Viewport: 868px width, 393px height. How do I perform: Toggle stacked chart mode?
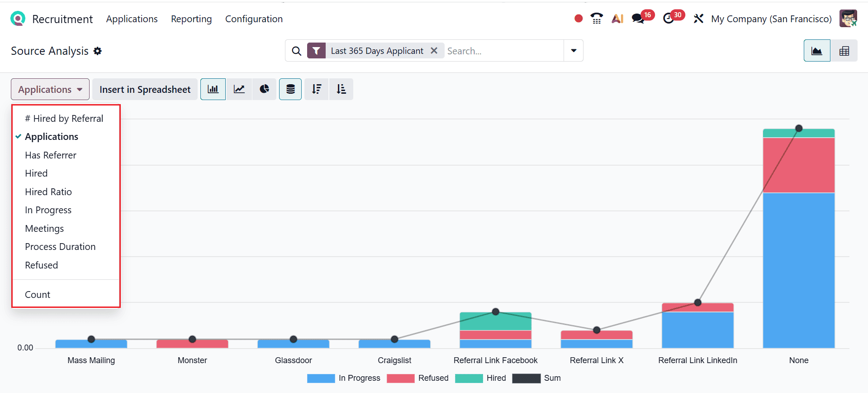[x=290, y=89]
